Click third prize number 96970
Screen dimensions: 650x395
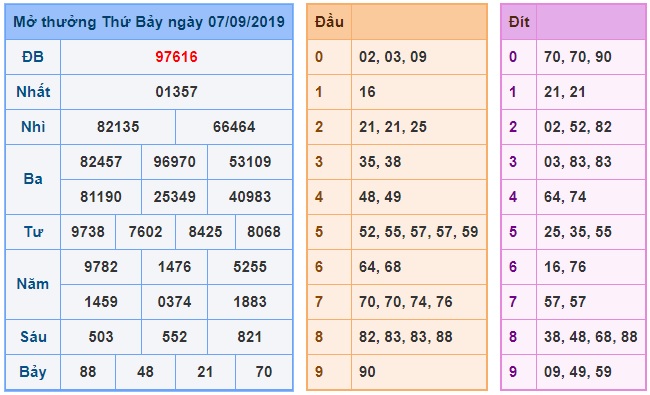174,162
